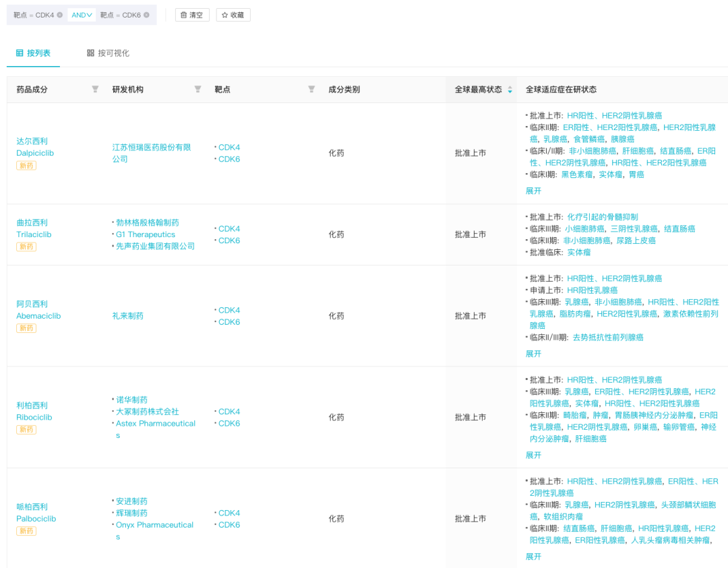Viewport: 728px width, 568px height.
Task: Open 脂肪肉瘤 indication link
Action: 575,314
